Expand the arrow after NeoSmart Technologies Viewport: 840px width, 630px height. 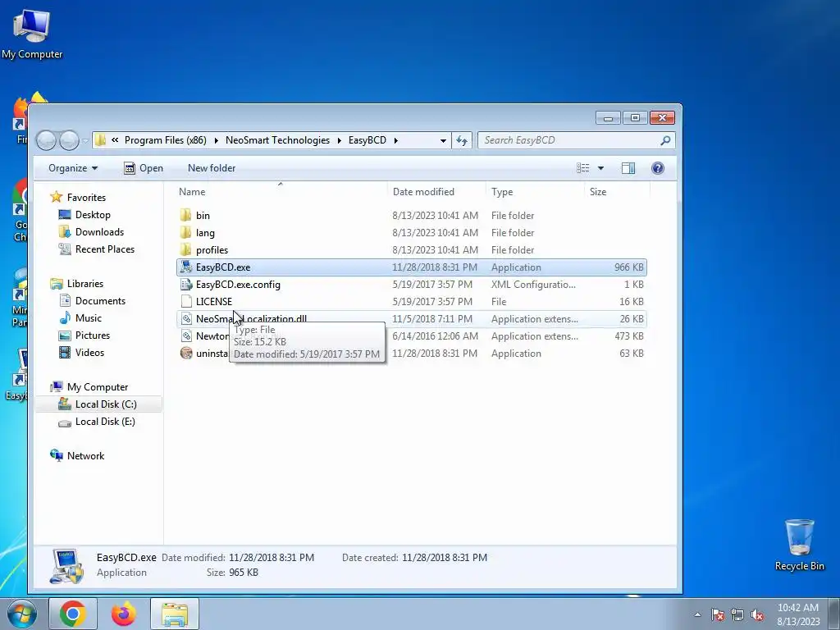(339, 140)
